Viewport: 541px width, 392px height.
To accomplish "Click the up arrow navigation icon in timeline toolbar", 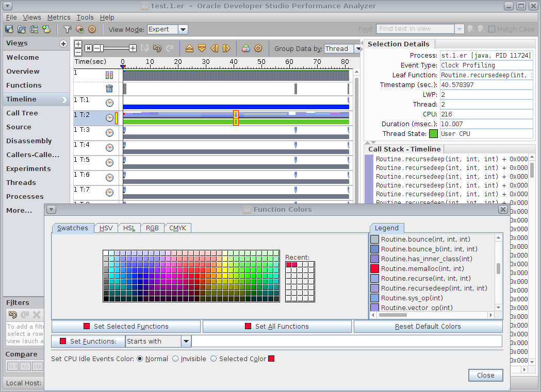I will 189,48.
